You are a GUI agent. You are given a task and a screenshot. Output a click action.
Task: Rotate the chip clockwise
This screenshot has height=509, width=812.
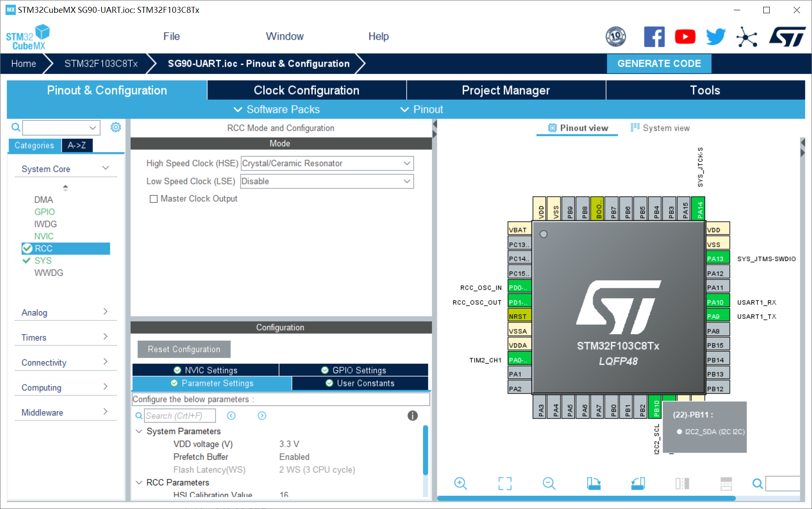click(x=594, y=483)
